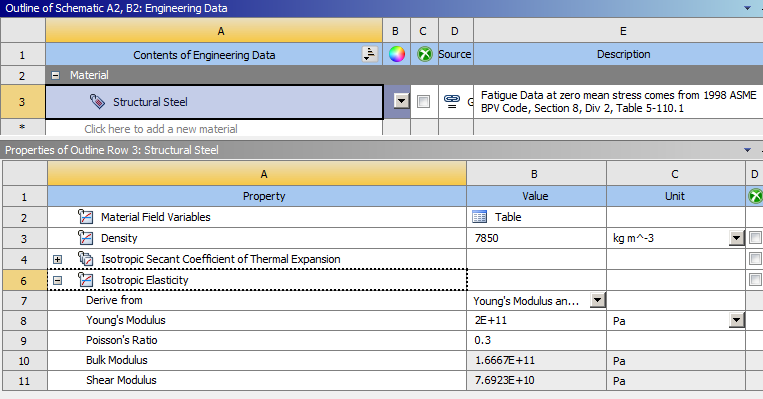Click the color wheel icon in column B
Viewport: 763px width, 399px height.
397,54
